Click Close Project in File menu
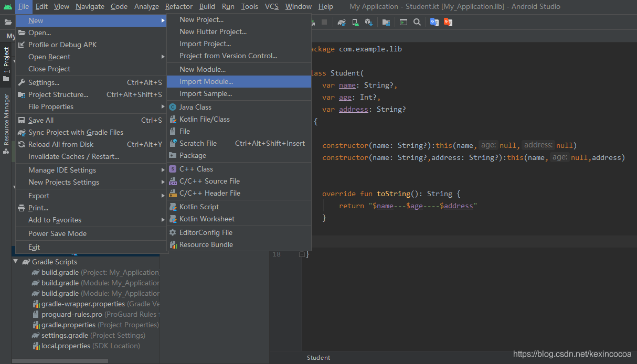637x364 pixels. (91, 69)
